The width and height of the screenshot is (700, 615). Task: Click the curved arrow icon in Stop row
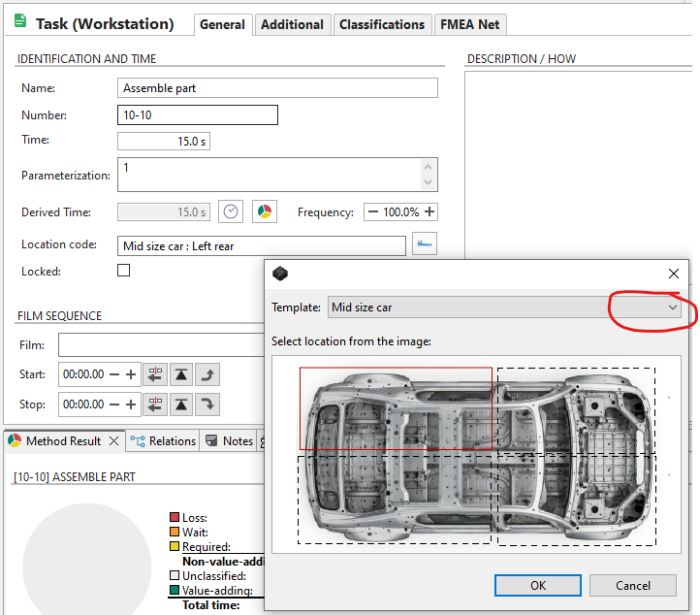207,405
